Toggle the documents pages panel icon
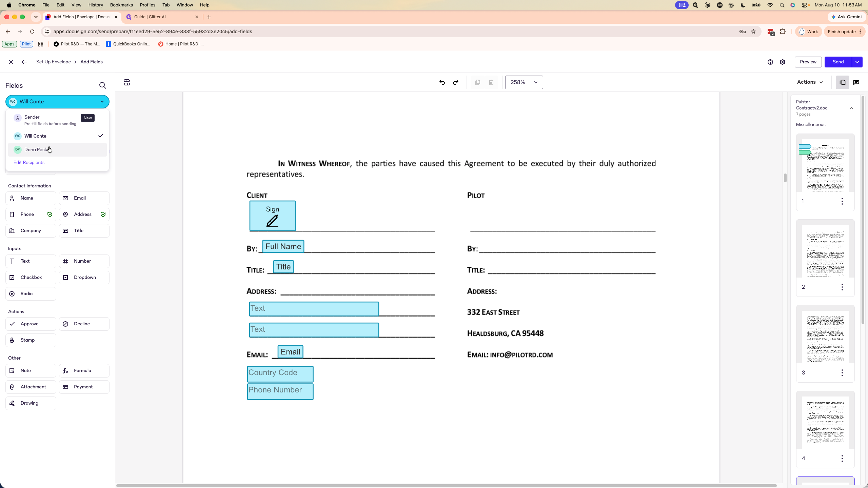The height and width of the screenshot is (488, 868). pos(843,82)
